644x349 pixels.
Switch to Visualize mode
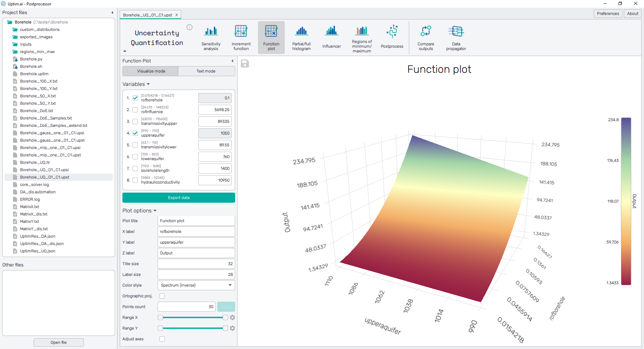151,71
